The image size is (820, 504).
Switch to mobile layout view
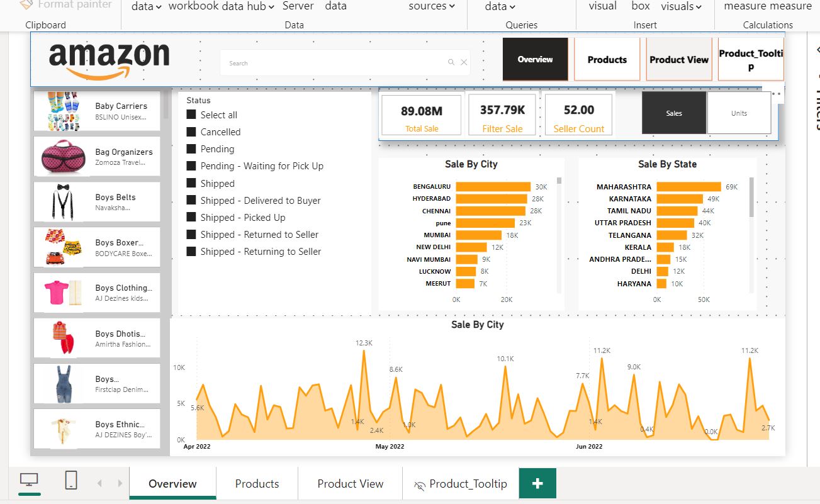coord(71,481)
